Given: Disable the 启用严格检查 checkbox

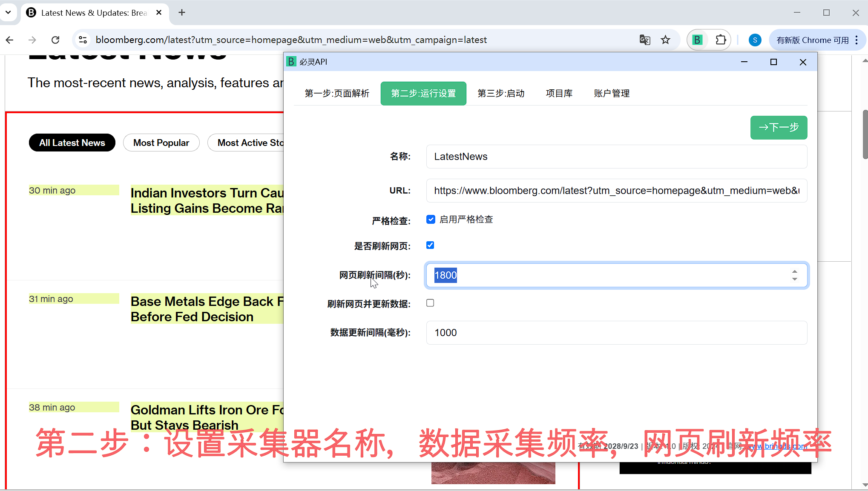Looking at the screenshot, I should [431, 220].
